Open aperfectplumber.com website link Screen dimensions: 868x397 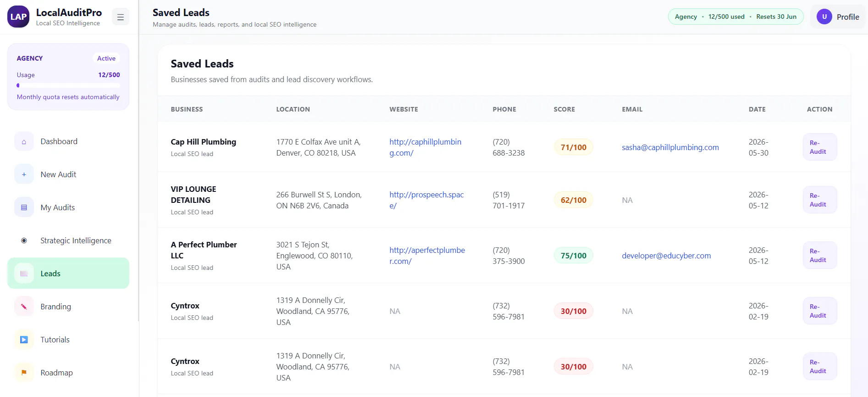(427, 256)
